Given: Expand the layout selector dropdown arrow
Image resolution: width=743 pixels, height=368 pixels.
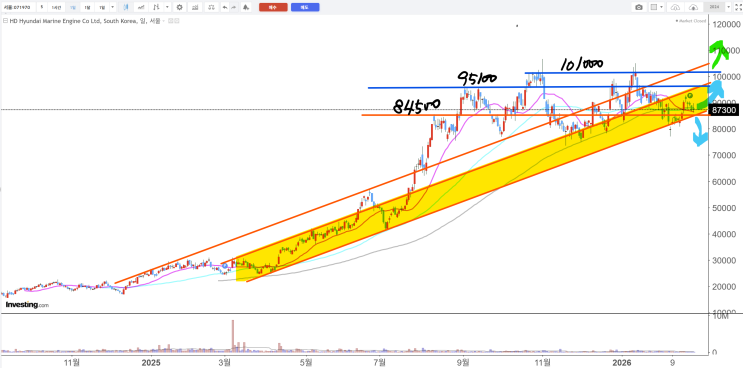Looking at the screenshot, I should point(661,7).
